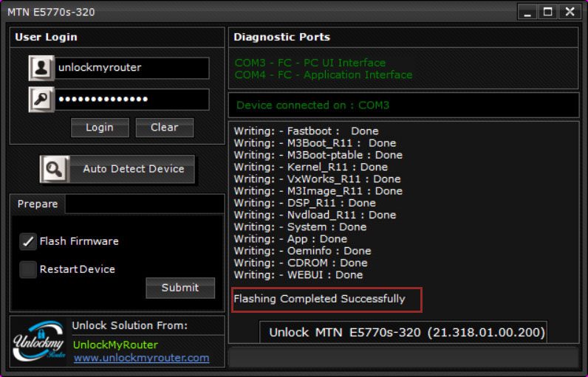Select COM3 - FC - PC UI Interface port
This screenshot has width=588, height=377.
tap(310, 63)
